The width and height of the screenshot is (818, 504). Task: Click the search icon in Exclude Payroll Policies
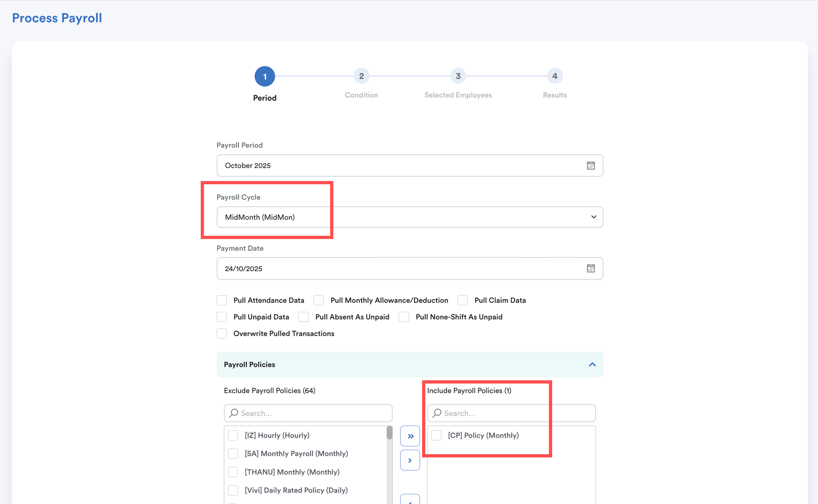pyautogui.click(x=234, y=413)
